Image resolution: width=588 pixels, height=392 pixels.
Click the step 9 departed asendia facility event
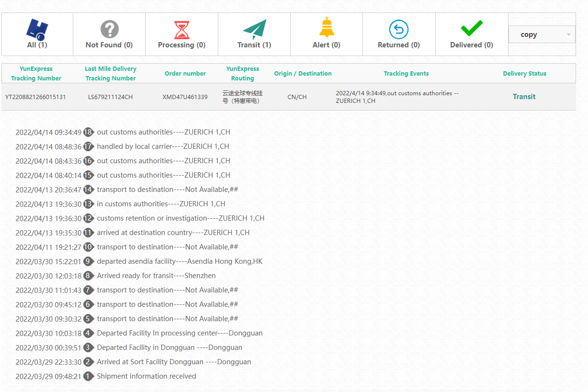[179, 261]
